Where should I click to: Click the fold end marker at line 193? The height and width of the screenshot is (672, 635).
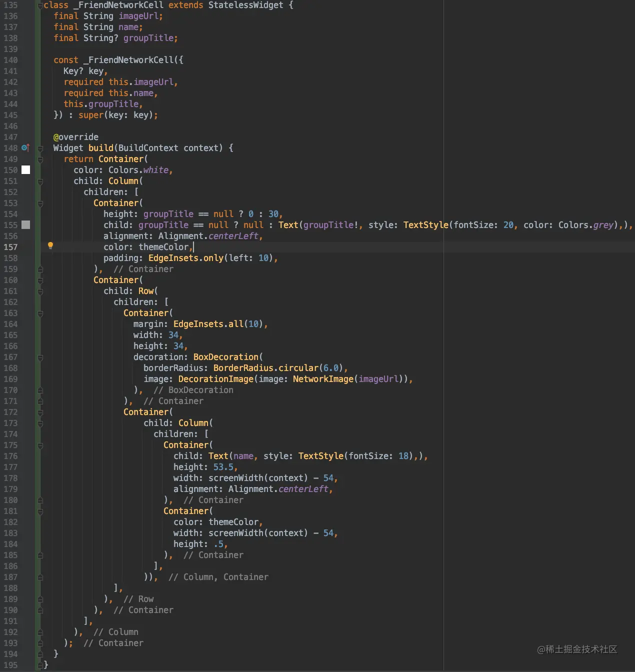pos(40,643)
